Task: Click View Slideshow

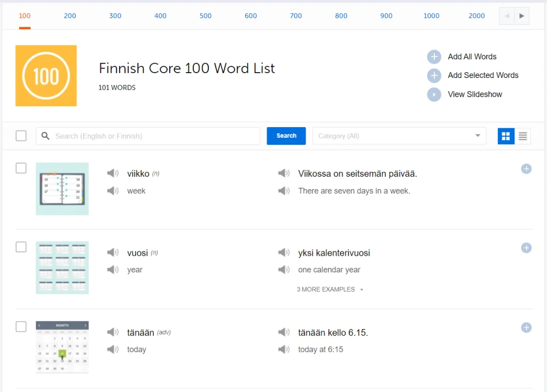Action: 474,94
